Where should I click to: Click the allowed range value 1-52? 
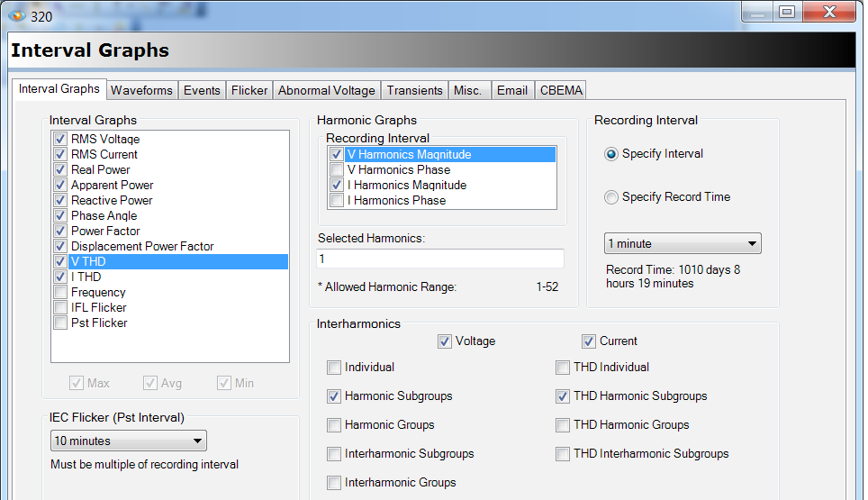pos(547,286)
